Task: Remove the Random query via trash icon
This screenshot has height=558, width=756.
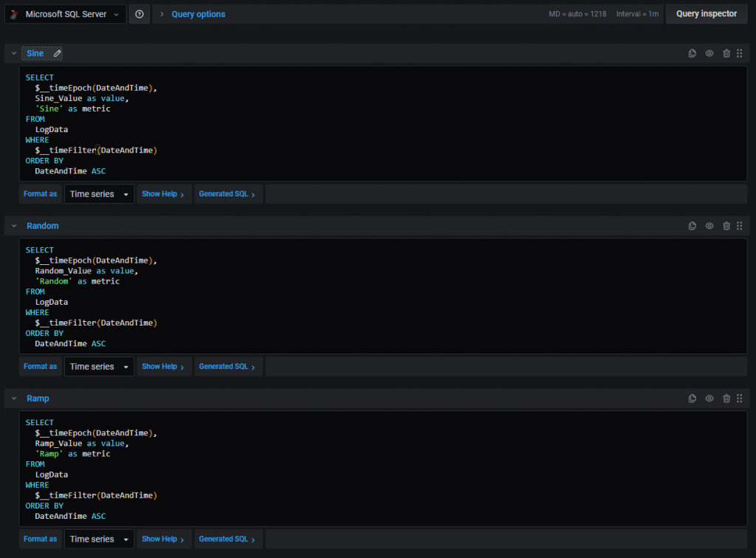Action: click(726, 226)
